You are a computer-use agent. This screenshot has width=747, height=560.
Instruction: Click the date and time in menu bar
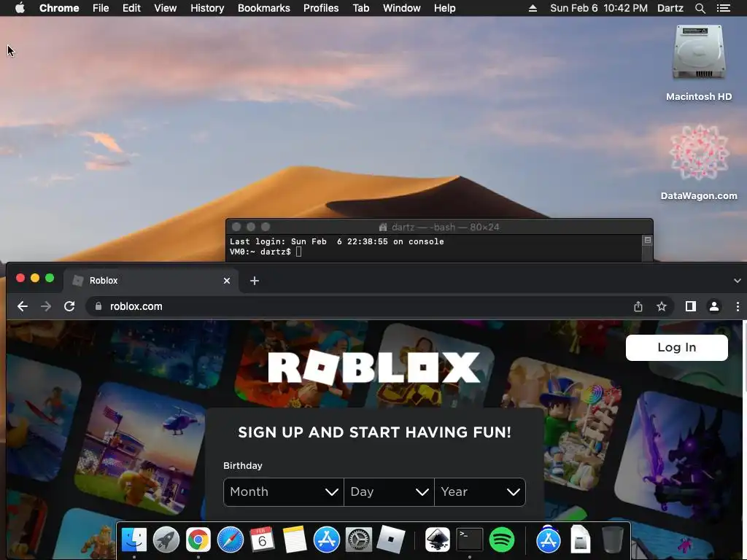(598, 8)
